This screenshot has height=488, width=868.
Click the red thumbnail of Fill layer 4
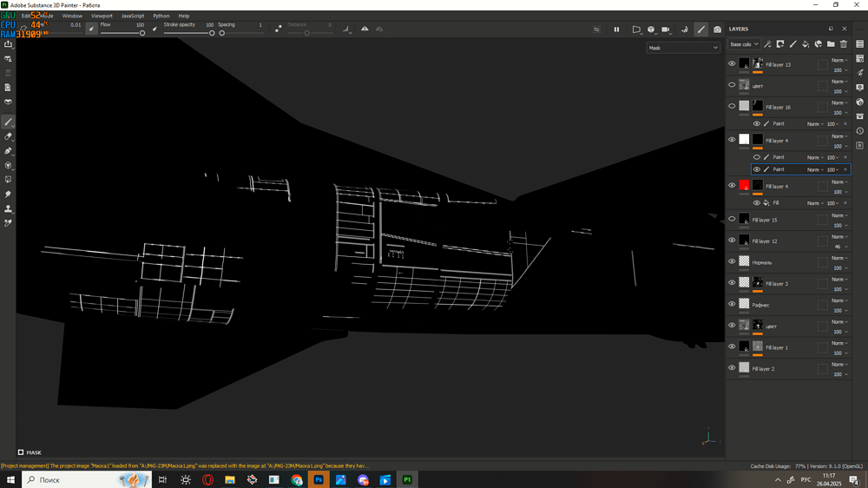[744, 186]
